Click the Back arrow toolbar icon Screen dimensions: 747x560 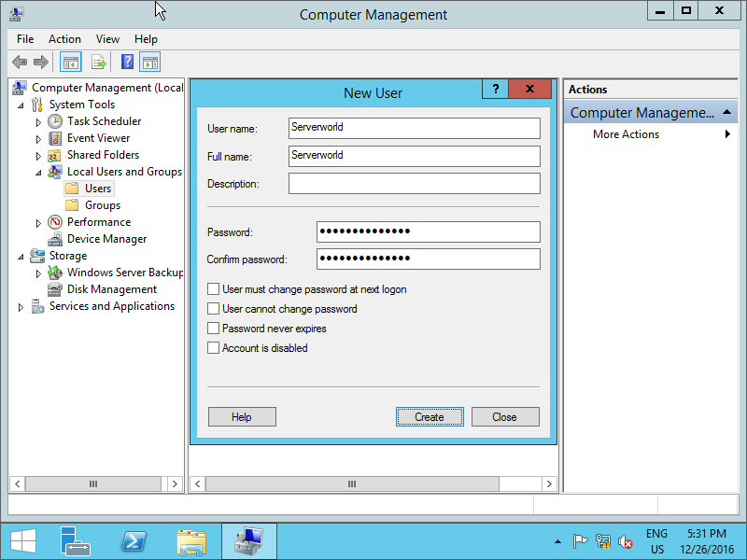point(19,63)
